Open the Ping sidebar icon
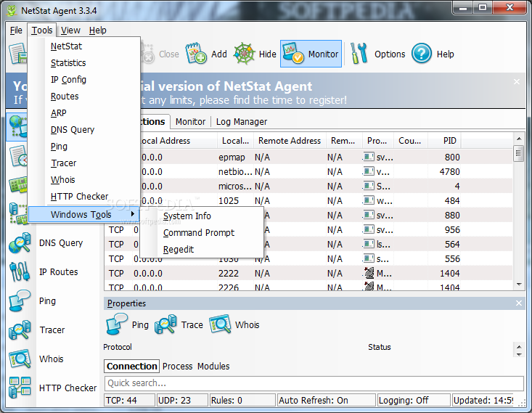 (20, 301)
